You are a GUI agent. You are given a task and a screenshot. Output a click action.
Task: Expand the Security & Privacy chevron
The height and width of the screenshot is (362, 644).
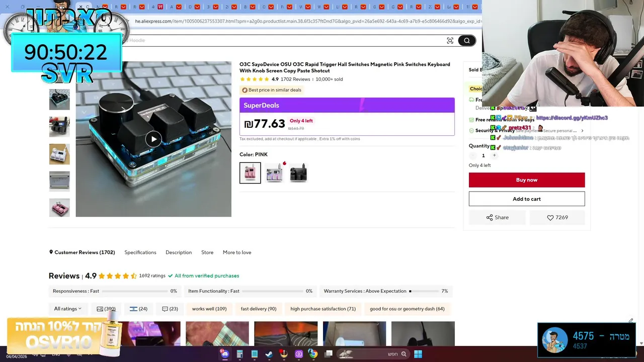click(582, 131)
